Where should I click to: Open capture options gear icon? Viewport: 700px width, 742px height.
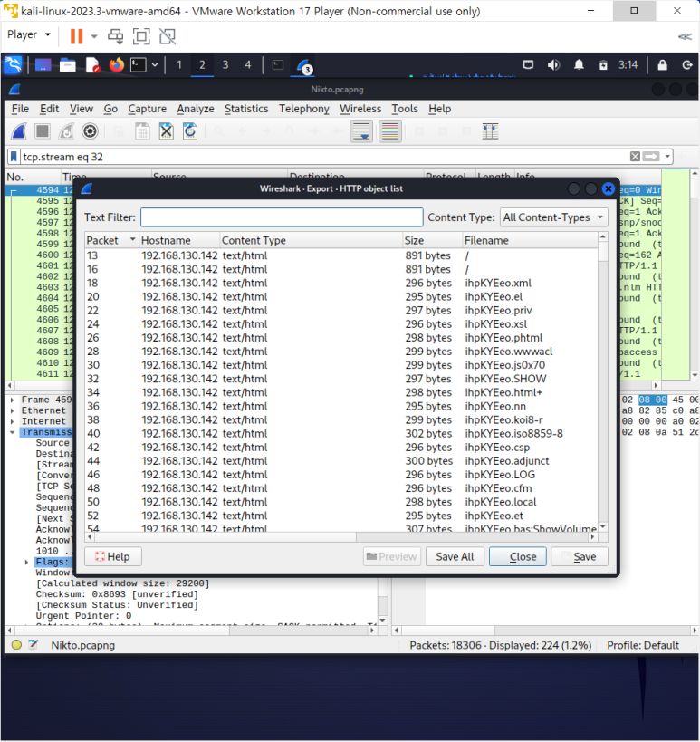(x=90, y=131)
